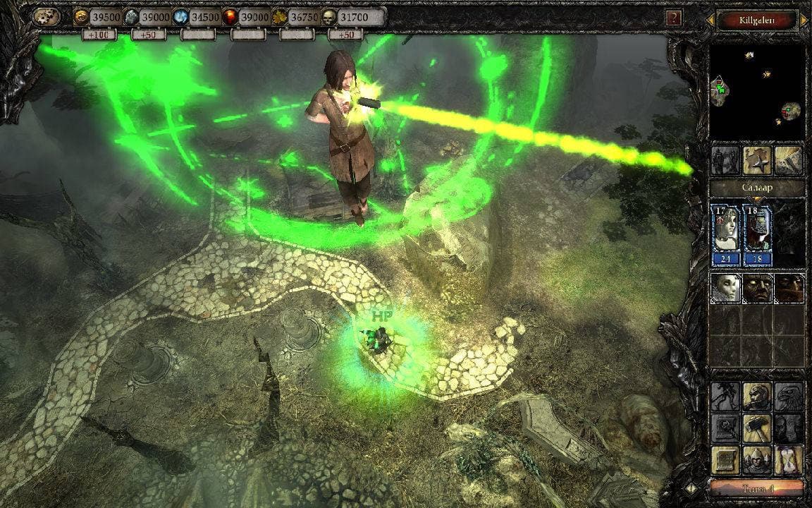
Task: Toggle the figures minimap filter button
Action: [x=725, y=160]
